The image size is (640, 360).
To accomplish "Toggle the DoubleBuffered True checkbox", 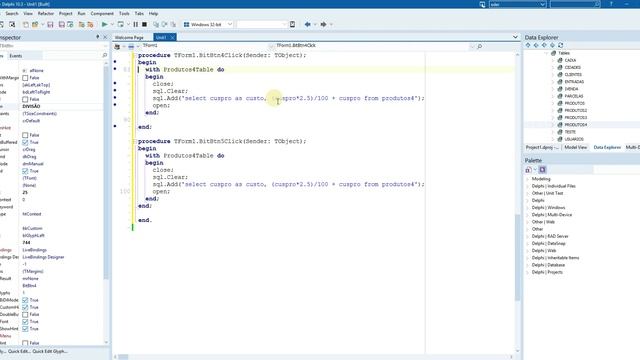I will click(25, 142).
